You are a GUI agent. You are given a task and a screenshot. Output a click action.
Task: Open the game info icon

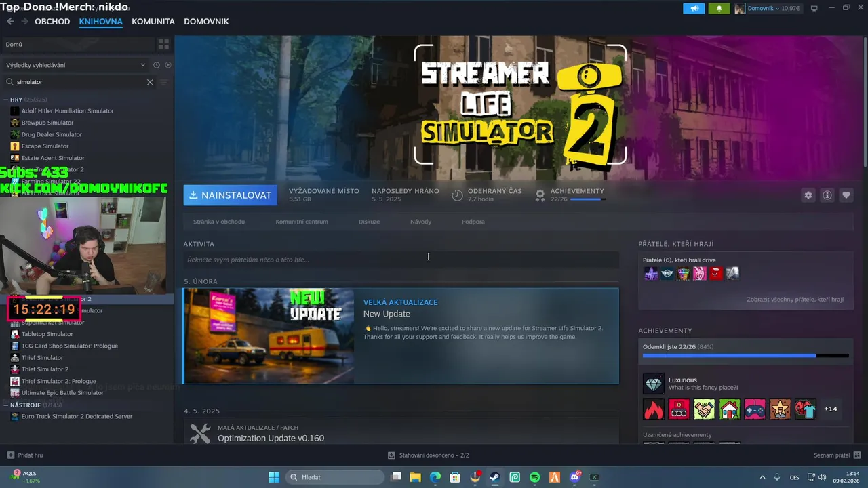827,195
